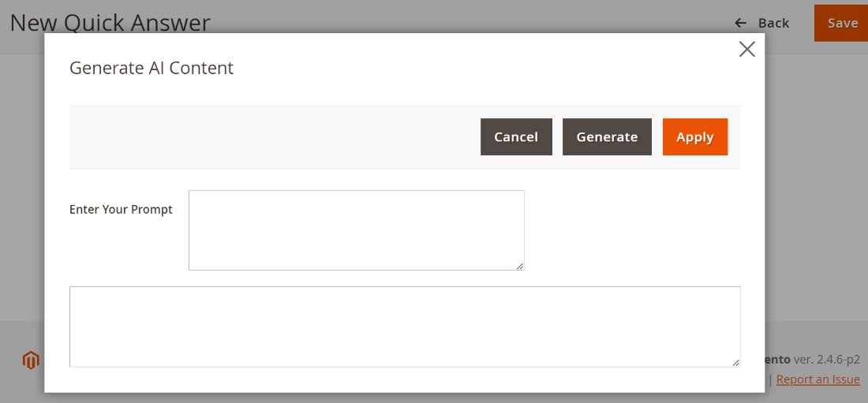Apply the generated AI content
This screenshot has width=868, height=403.
[x=694, y=137]
